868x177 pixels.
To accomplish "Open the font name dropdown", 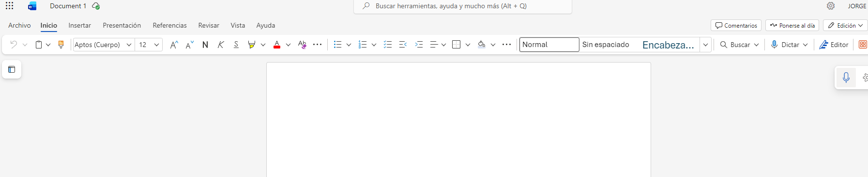I will 129,45.
